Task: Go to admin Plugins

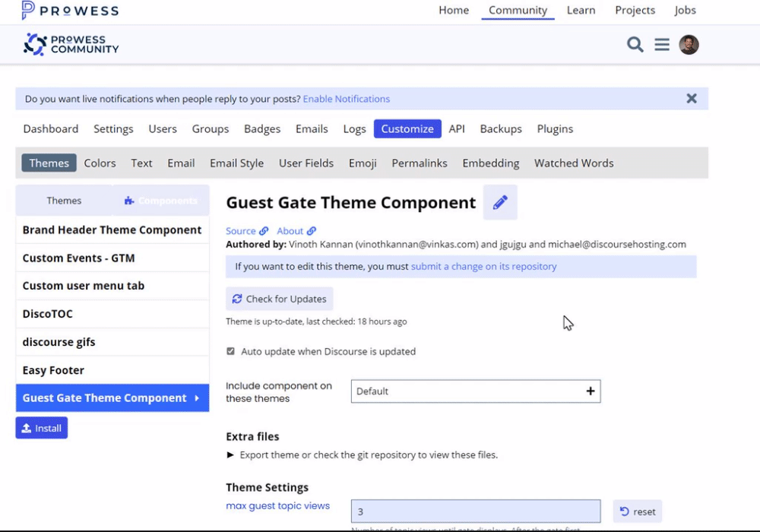Action: pos(555,129)
